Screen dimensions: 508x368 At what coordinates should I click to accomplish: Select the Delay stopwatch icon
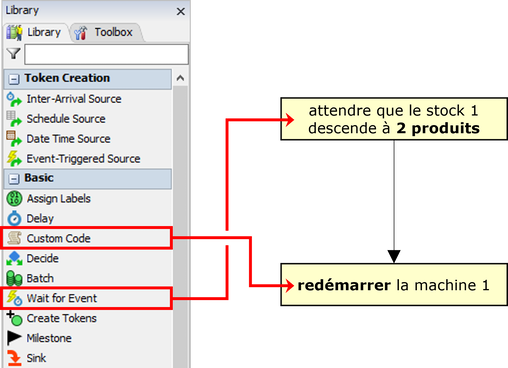[x=14, y=218]
